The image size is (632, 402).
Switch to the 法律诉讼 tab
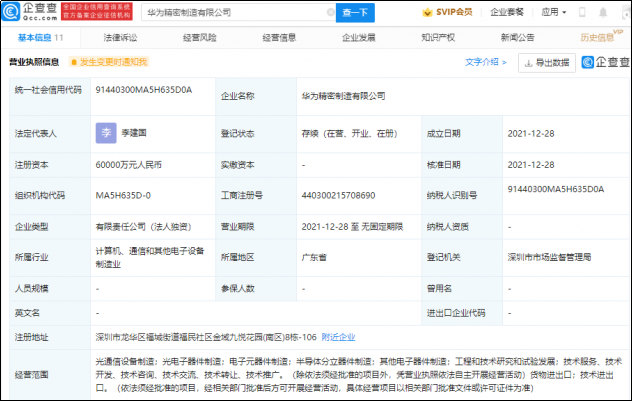coord(120,38)
